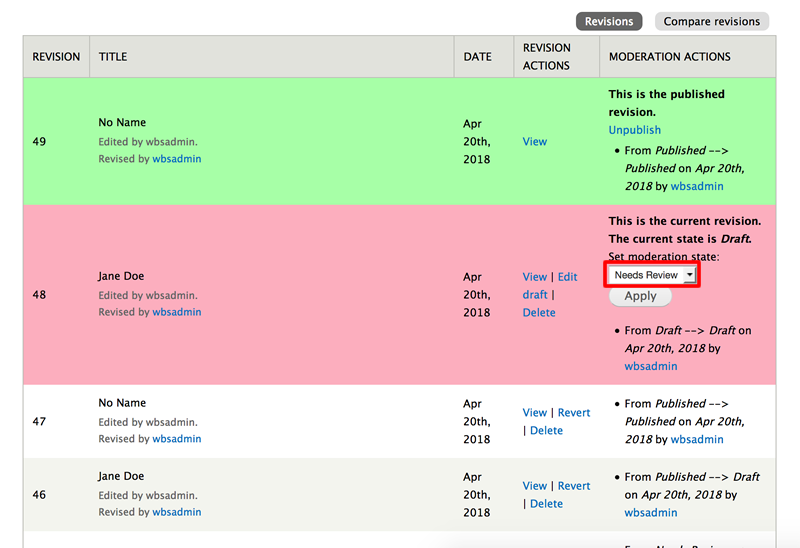The width and height of the screenshot is (800, 548).
Task: Delete revision 47
Action: point(546,431)
